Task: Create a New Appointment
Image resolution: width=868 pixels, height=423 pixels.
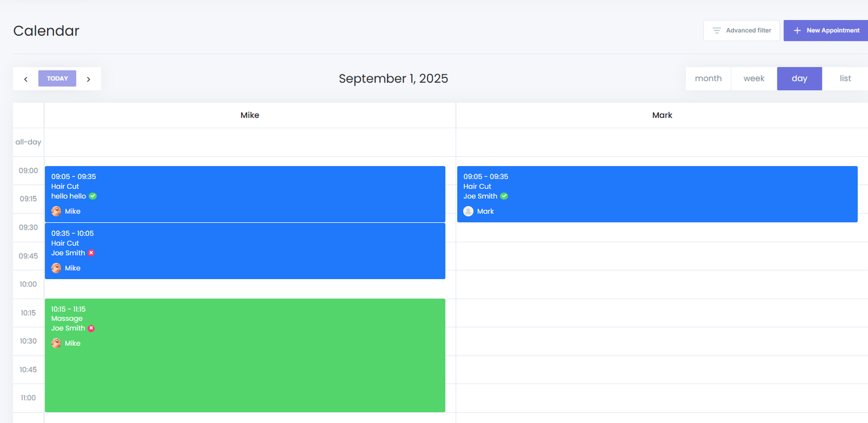Action: pyautogui.click(x=826, y=30)
